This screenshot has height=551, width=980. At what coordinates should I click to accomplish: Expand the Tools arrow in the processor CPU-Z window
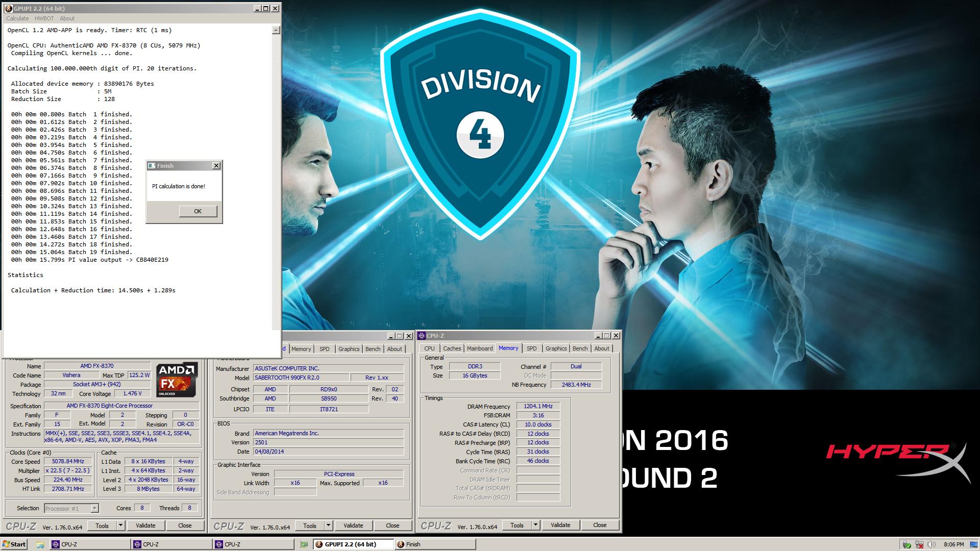pyautogui.click(x=121, y=525)
